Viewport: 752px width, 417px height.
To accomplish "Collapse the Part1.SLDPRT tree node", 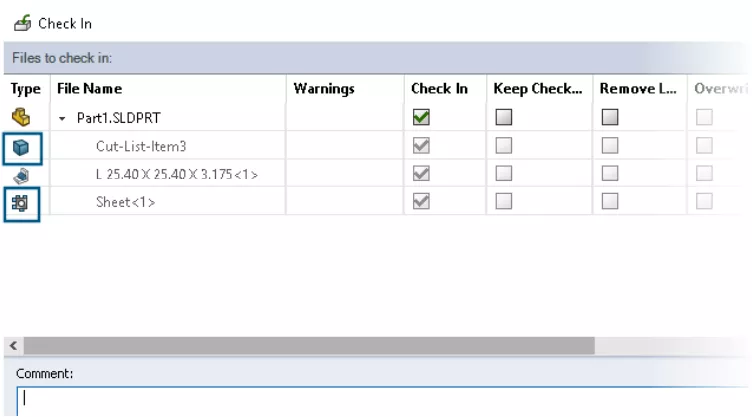I will coord(62,118).
